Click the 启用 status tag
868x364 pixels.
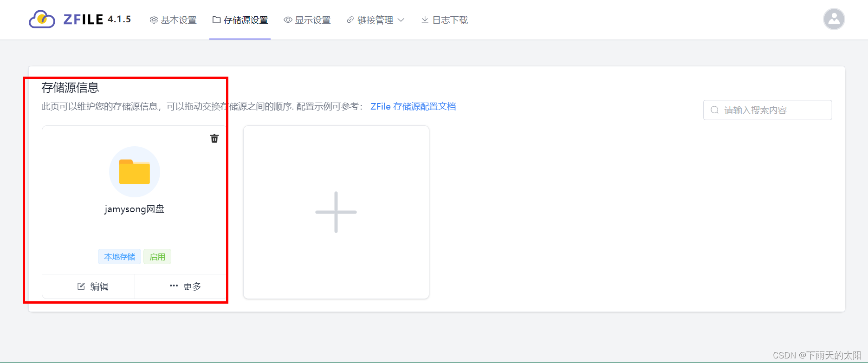coord(157,257)
